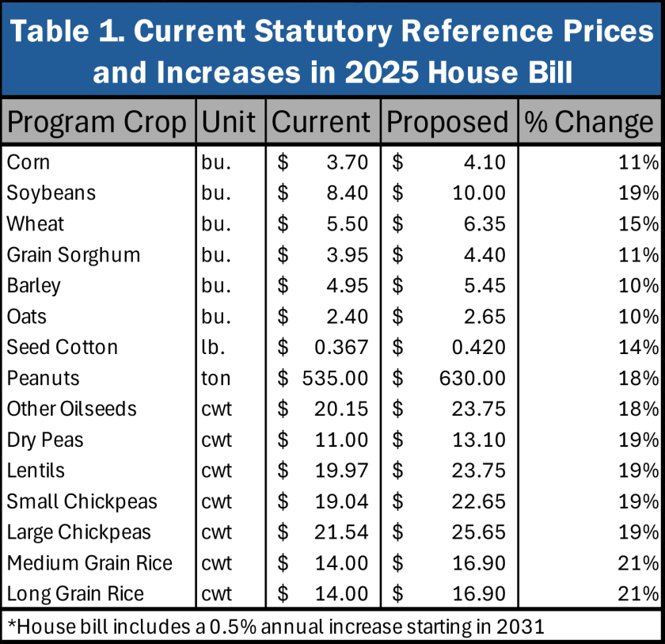Click the Corn row label

coord(28,162)
